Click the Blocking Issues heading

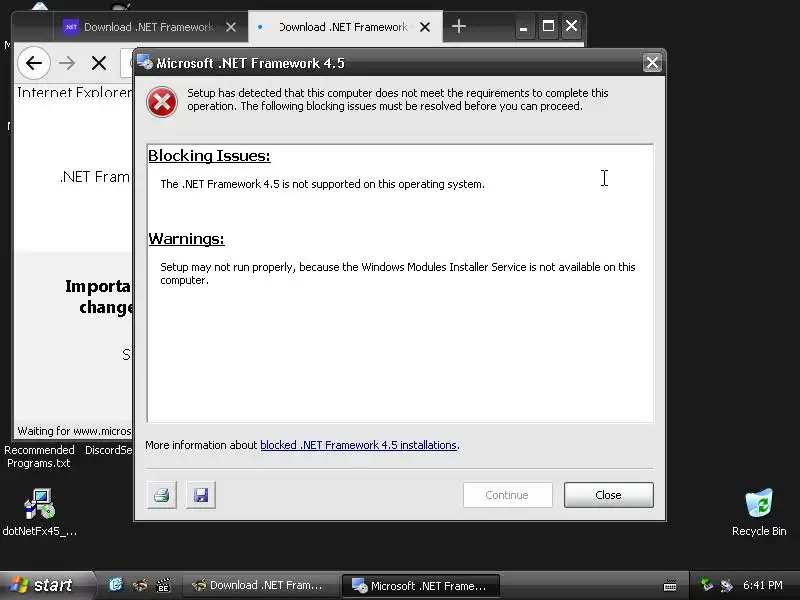pyautogui.click(x=209, y=156)
